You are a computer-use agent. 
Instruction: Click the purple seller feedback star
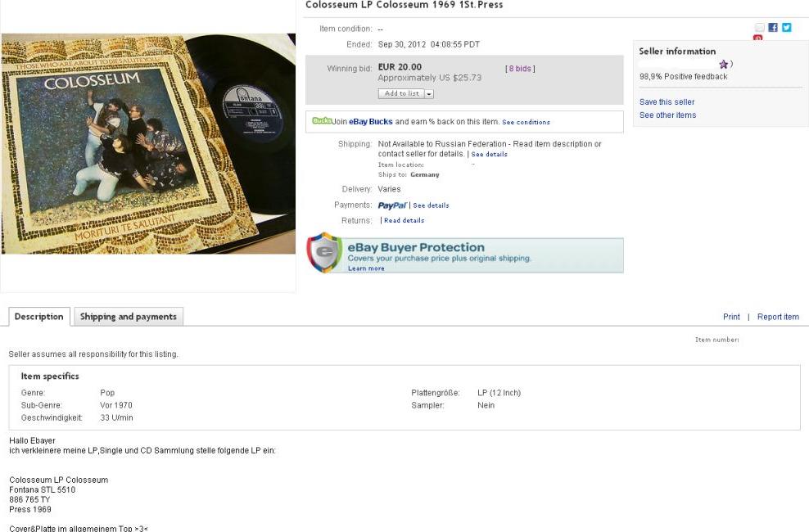(x=723, y=65)
